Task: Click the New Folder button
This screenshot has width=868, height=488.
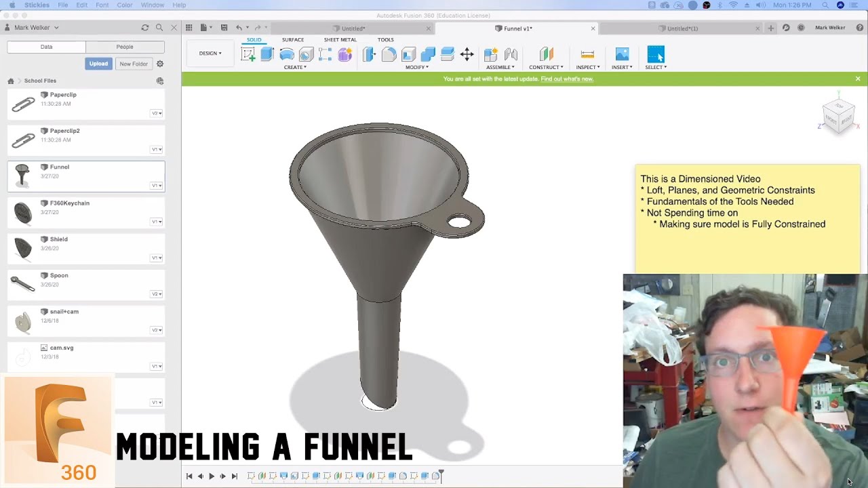Action: [x=134, y=64]
